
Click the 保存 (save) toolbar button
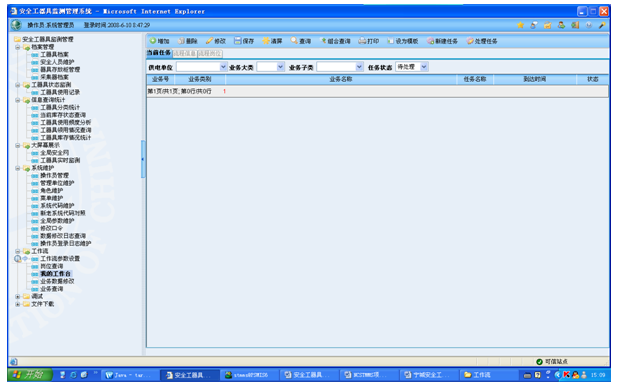244,41
